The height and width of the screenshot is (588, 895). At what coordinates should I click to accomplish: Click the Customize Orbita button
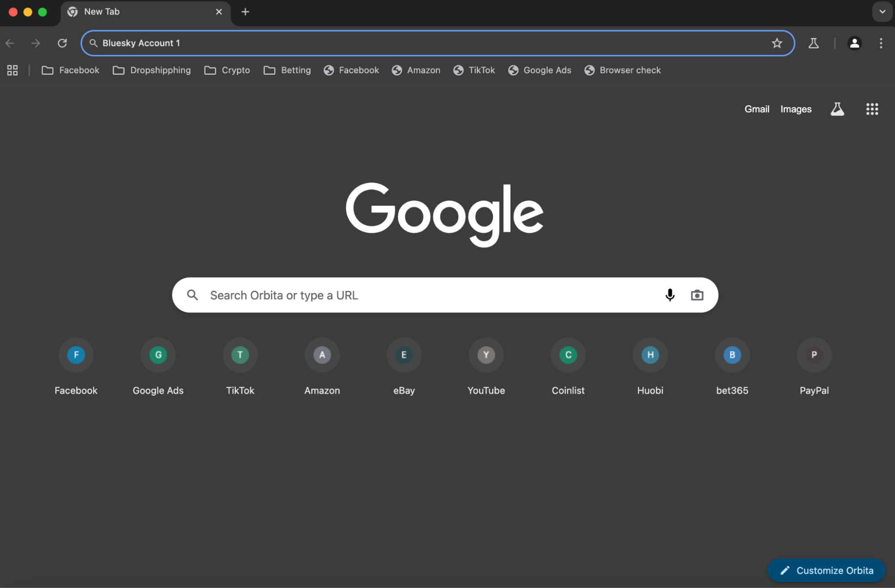(826, 570)
